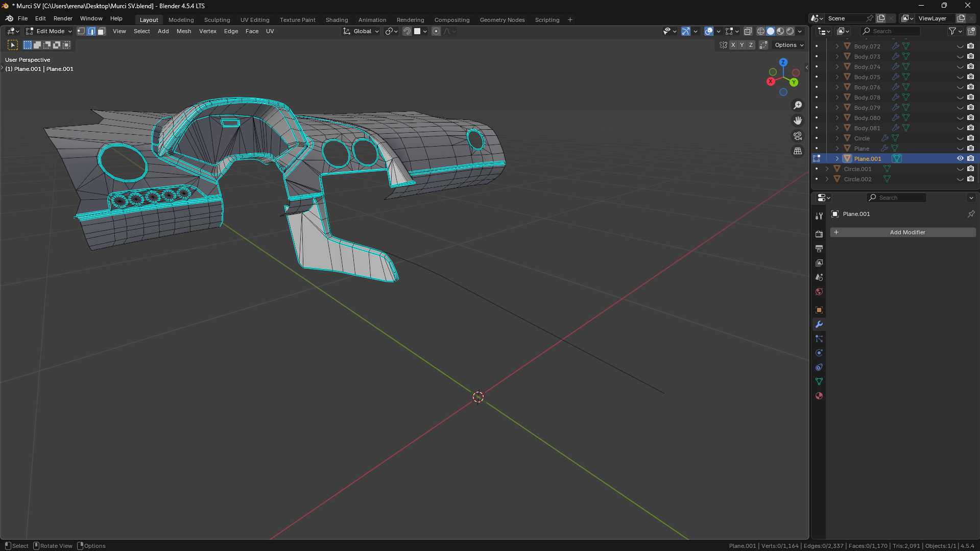This screenshot has height=551, width=980.
Task: Open the pivot point dropdown
Action: coord(392,31)
